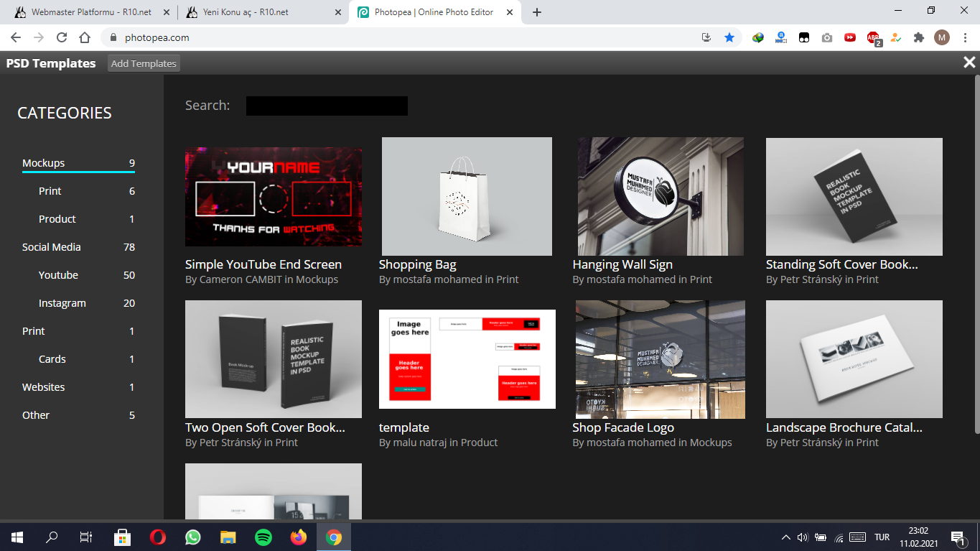980x551 pixels.
Task: Select the top-level Print category with 1 item
Action: coord(78,331)
